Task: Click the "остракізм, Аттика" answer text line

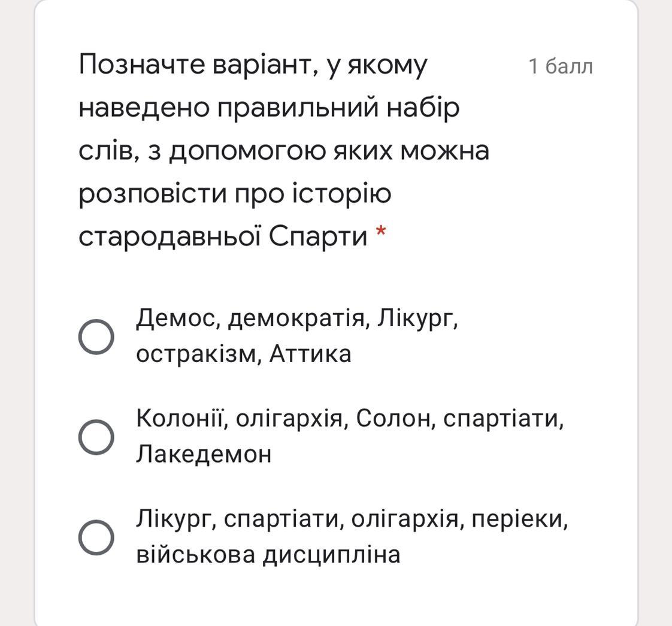Action: point(243,354)
